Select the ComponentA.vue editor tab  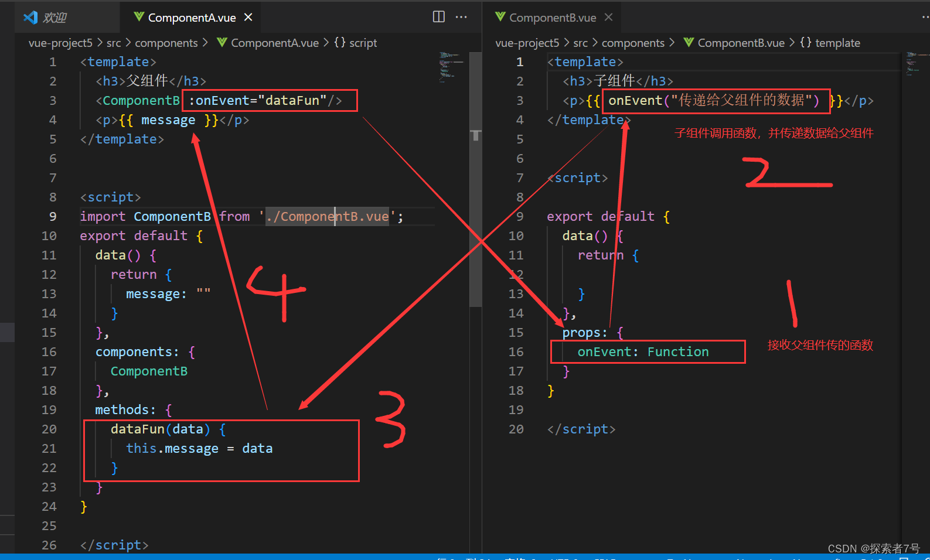(x=191, y=18)
